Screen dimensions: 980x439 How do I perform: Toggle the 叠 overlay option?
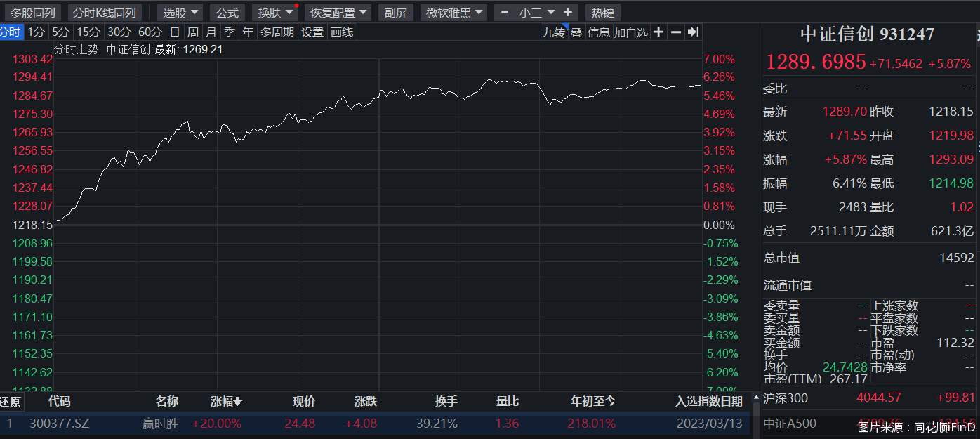576,32
